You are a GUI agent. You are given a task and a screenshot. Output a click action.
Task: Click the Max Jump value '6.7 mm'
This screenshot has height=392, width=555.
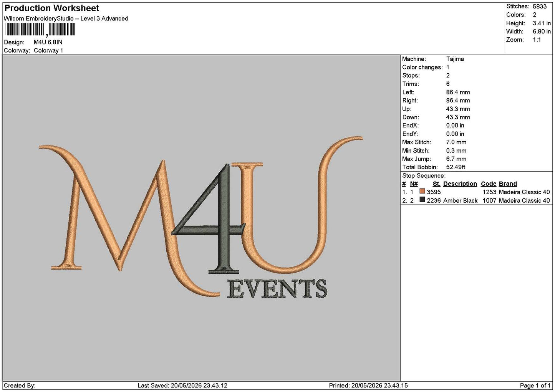[456, 159]
